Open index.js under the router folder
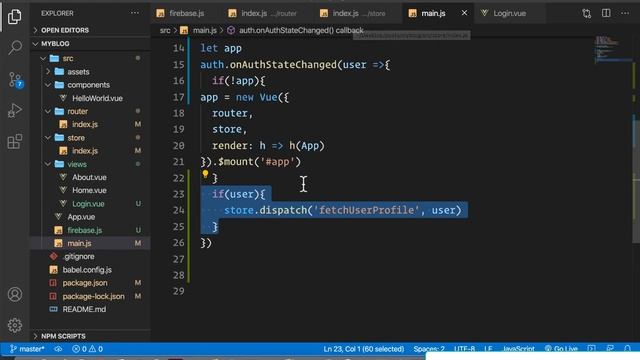The width and height of the screenshot is (640, 360). pyautogui.click(x=85, y=124)
